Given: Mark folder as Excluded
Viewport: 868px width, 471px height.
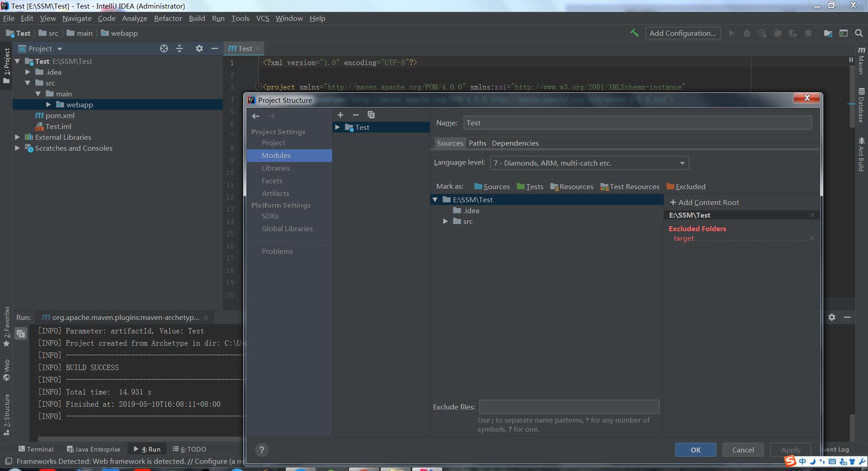Looking at the screenshot, I should point(686,186).
